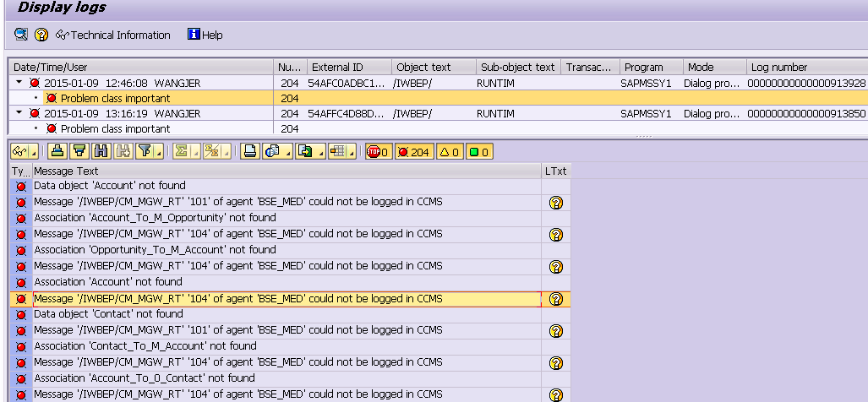Open the Subtotals dropdown arrow
This screenshot has width=868, height=402.
[227, 151]
